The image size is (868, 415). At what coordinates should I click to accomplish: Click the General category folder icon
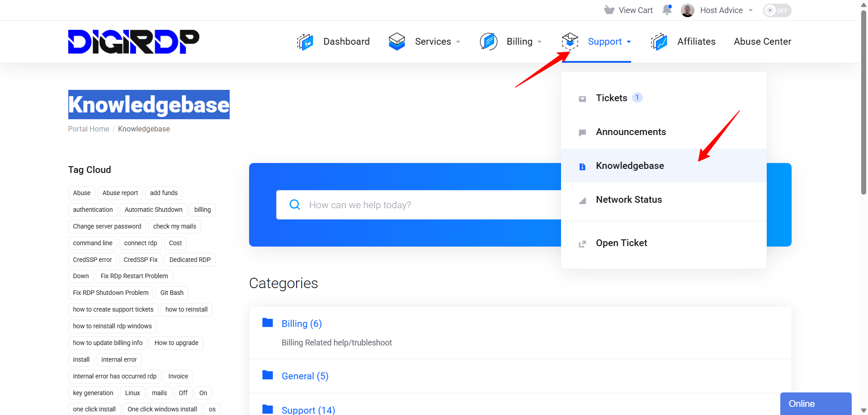(x=268, y=375)
